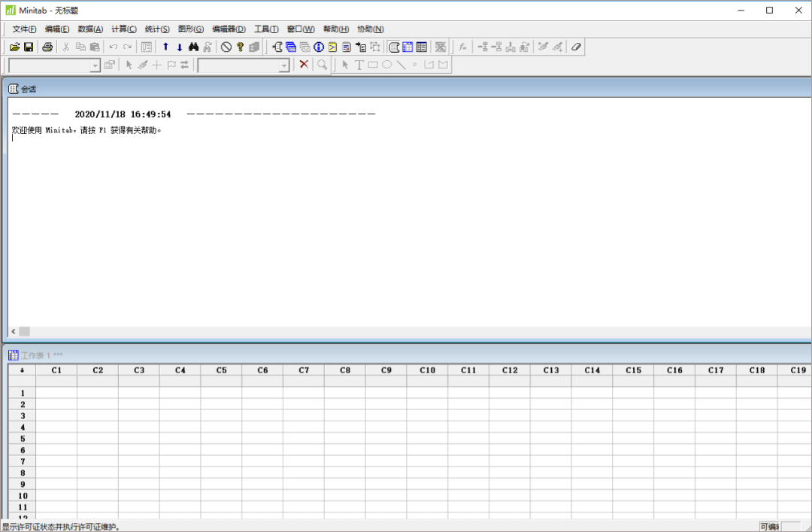This screenshot has height=532, width=812.
Task: Open the 编辑器(D) menu
Action: (x=229, y=29)
